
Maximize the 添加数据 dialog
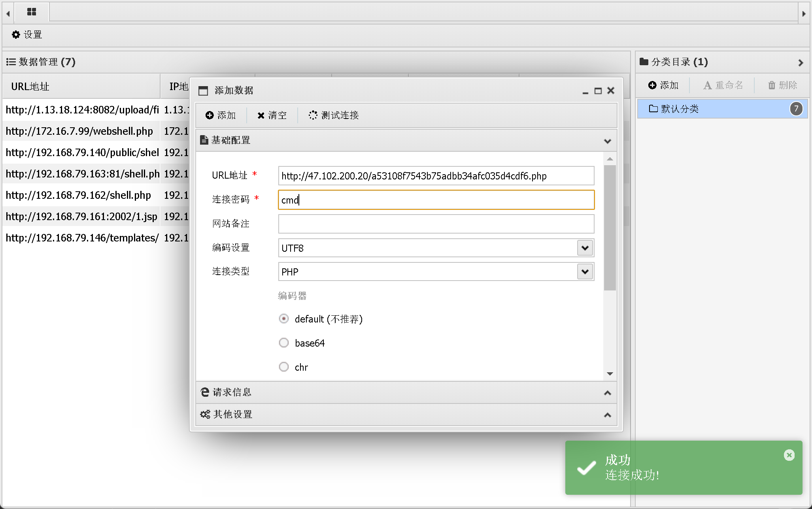pyautogui.click(x=598, y=91)
